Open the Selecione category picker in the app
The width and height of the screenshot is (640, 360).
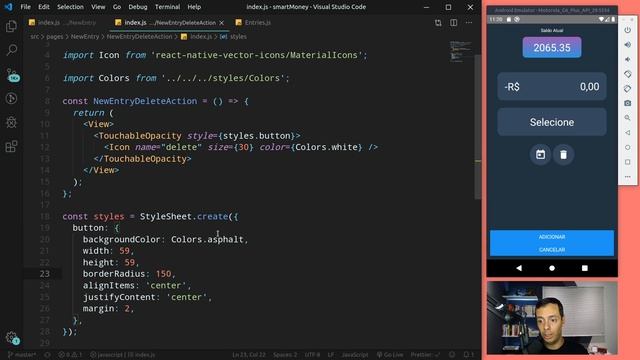pos(552,122)
